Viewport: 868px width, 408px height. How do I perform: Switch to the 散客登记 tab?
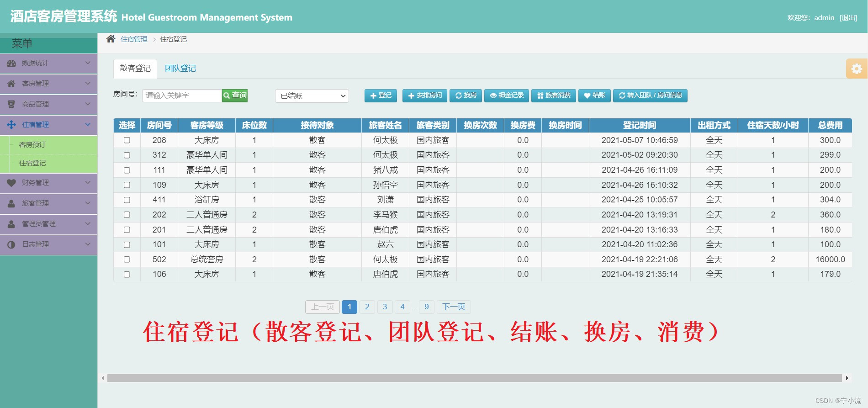[135, 69]
